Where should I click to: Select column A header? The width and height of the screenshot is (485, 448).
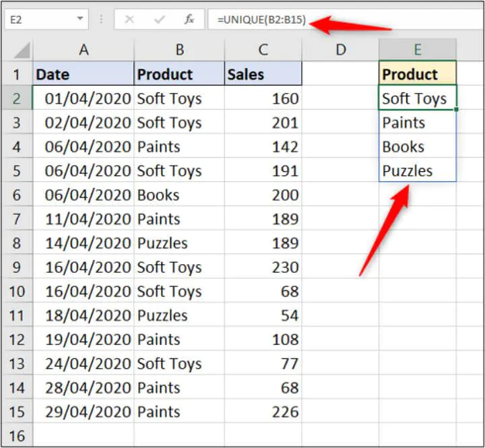pos(84,49)
